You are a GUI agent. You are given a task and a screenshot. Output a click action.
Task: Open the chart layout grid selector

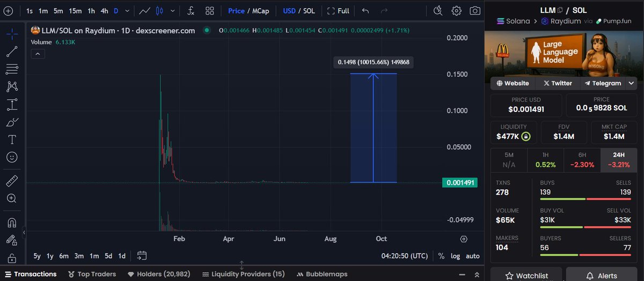point(210,11)
